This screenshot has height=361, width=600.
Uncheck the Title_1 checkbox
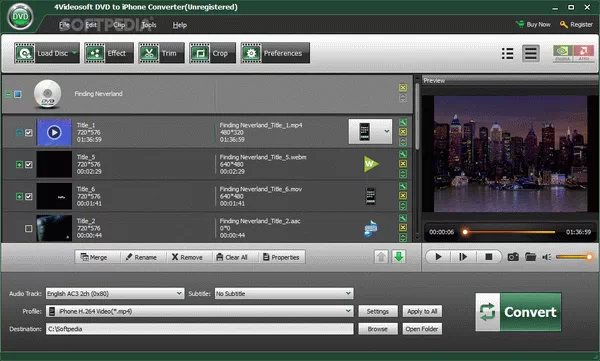[x=29, y=132]
